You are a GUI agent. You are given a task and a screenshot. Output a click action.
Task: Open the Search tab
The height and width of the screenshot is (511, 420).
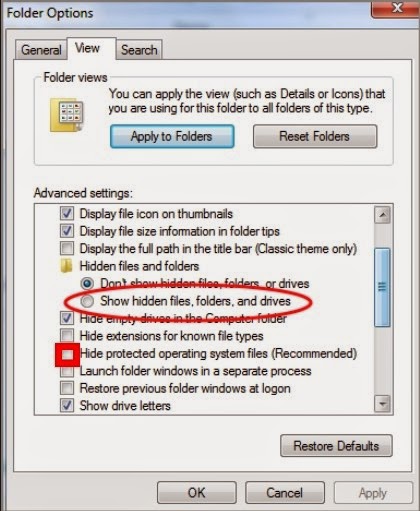click(x=139, y=50)
